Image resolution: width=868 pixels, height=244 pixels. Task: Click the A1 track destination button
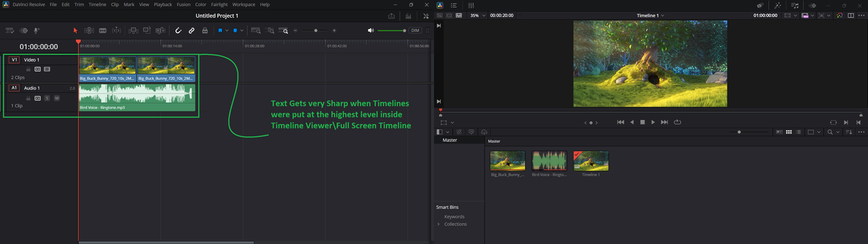[x=14, y=88]
